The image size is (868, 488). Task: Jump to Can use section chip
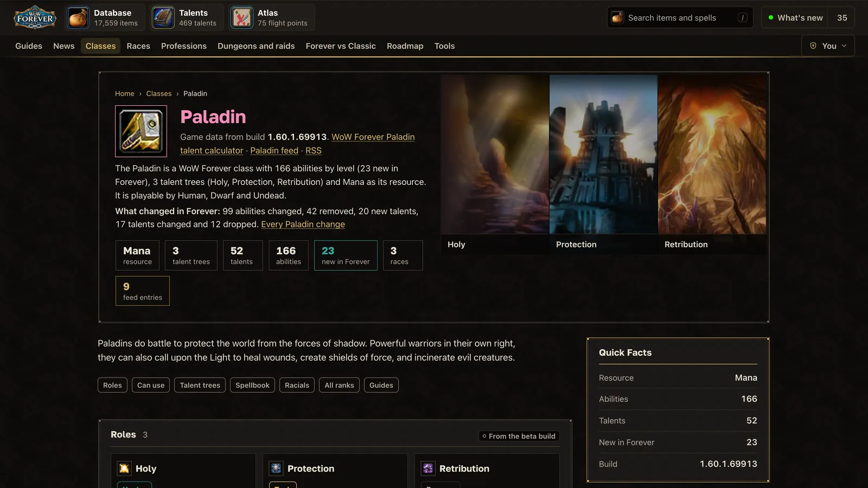click(x=151, y=385)
